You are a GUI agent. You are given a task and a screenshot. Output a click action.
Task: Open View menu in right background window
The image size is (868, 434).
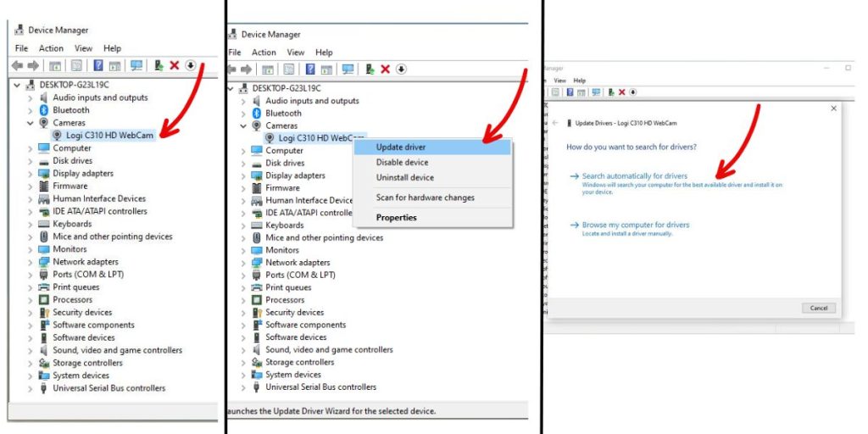click(559, 81)
